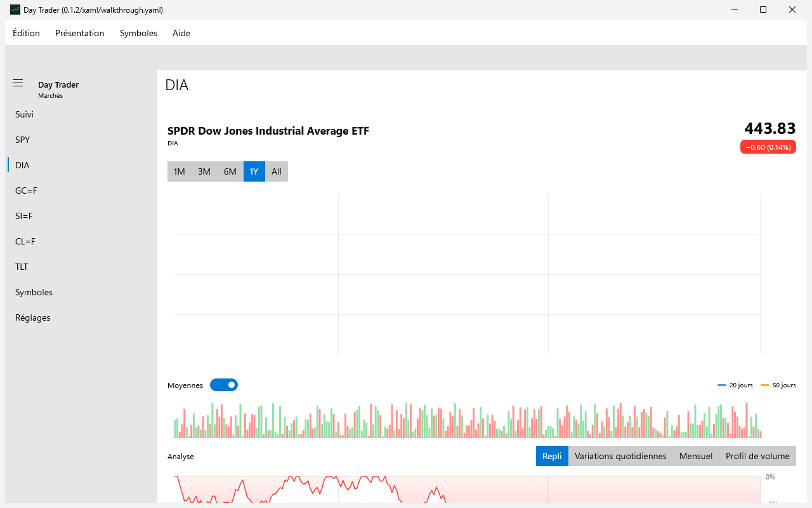Screen dimensions: 812x508
Task: Open Réglages in the sidebar
Action: [x=81, y=317]
